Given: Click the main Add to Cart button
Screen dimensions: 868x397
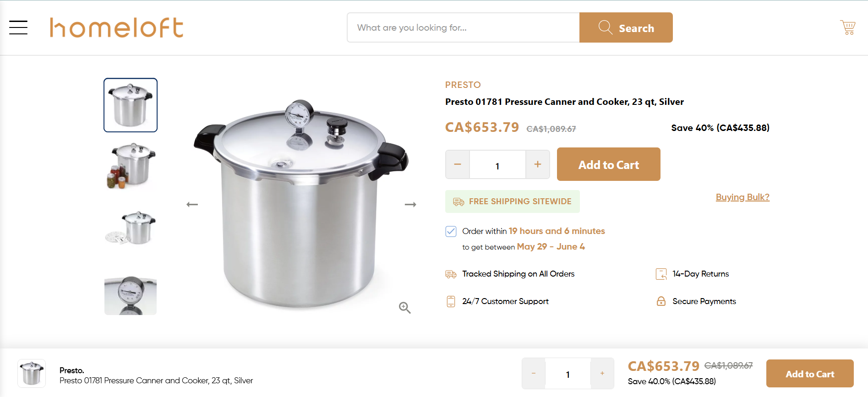Looking at the screenshot, I should 609,164.
